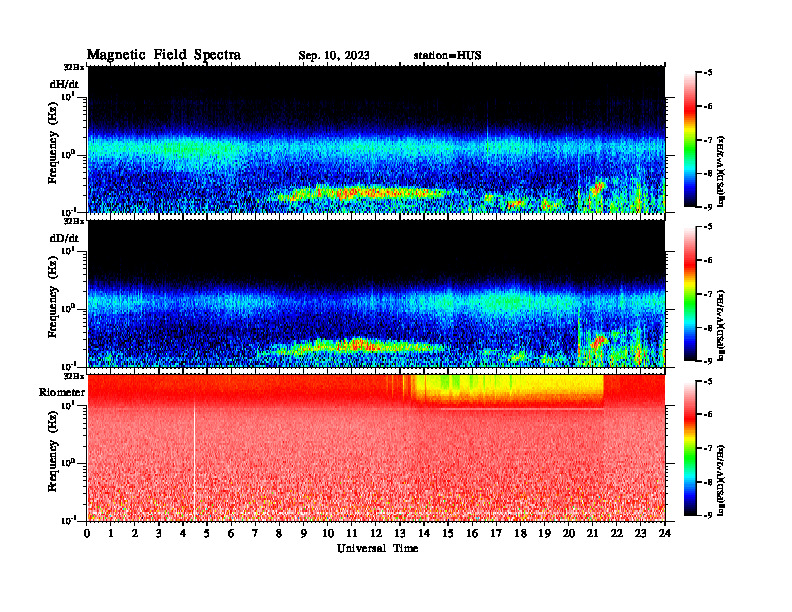Click the date "Sep. 10, 2023"
This screenshot has width=792, height=612.
(x=333, y=56)
